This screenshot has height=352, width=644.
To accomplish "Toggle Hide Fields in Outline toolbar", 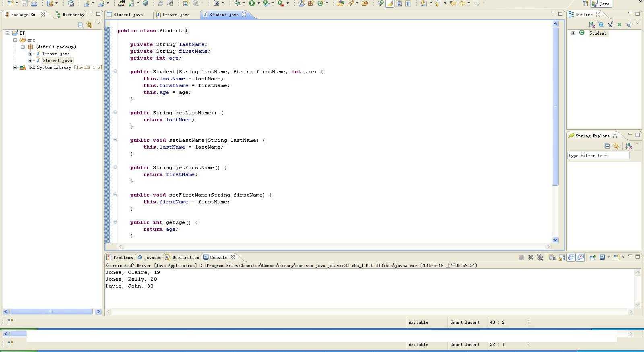I will (x=601, y=25).
